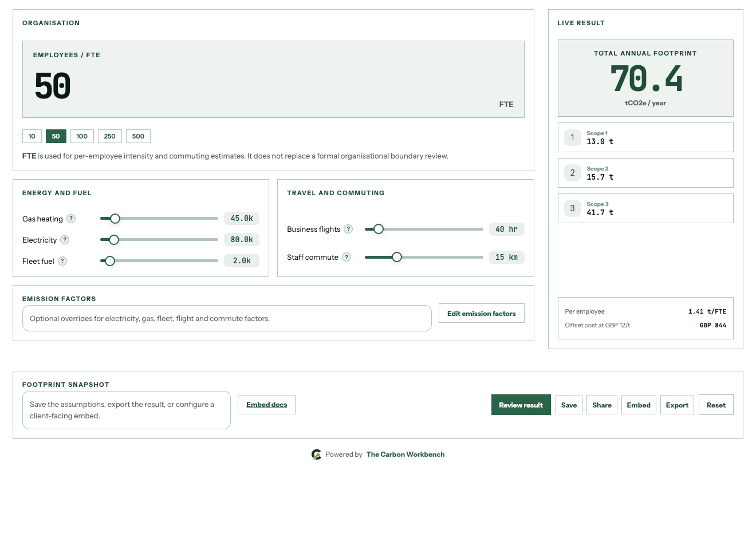Screen dimensions: 756x538
Task: Click the Embed button
Action: click(639, 405)
